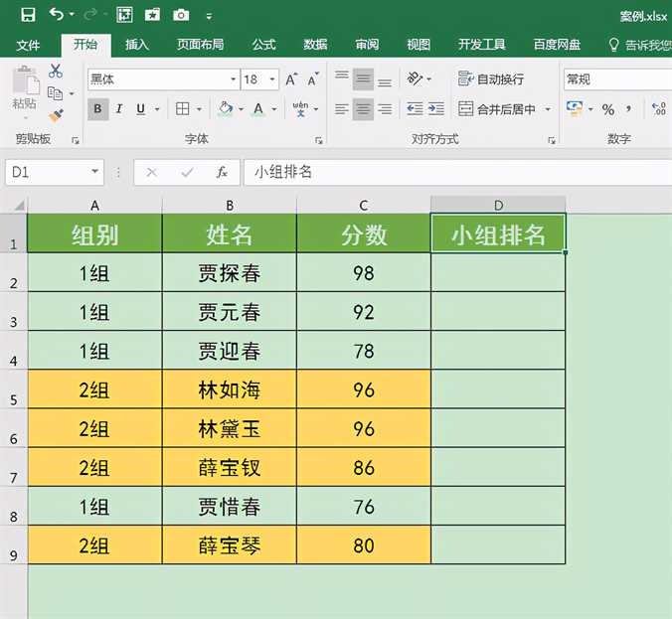Image resolution: width=672 pixels, height=619 pixels.
Task: Open the 公式 ribbon tab
Action: pyautogui.click(x=263, y=45)
